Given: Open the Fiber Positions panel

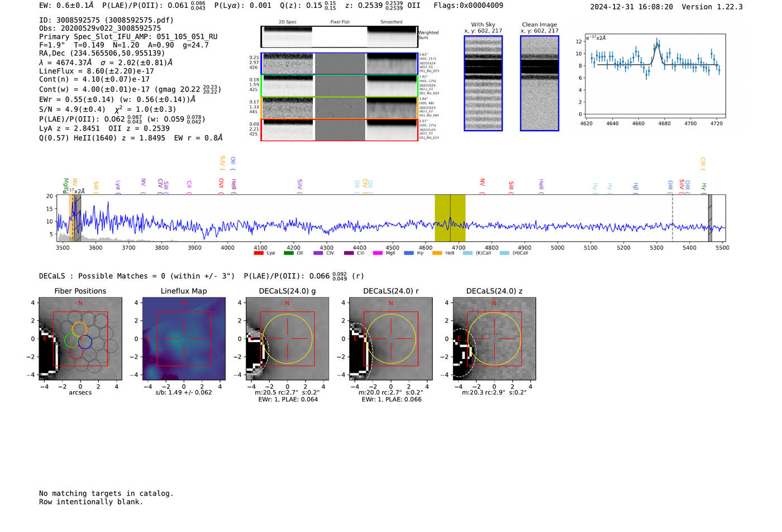Looking at the screenshot, I should pyautogui.click(x=80, y=339).
